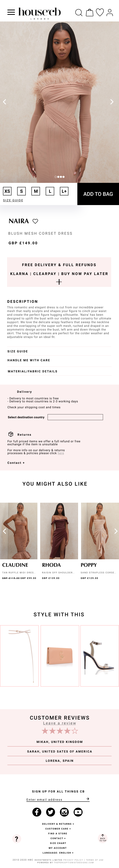Image resolution: width=119 pixels, height=868 pixels.
Task: Open the wishlist heart in header
Action: pos(100,12)
